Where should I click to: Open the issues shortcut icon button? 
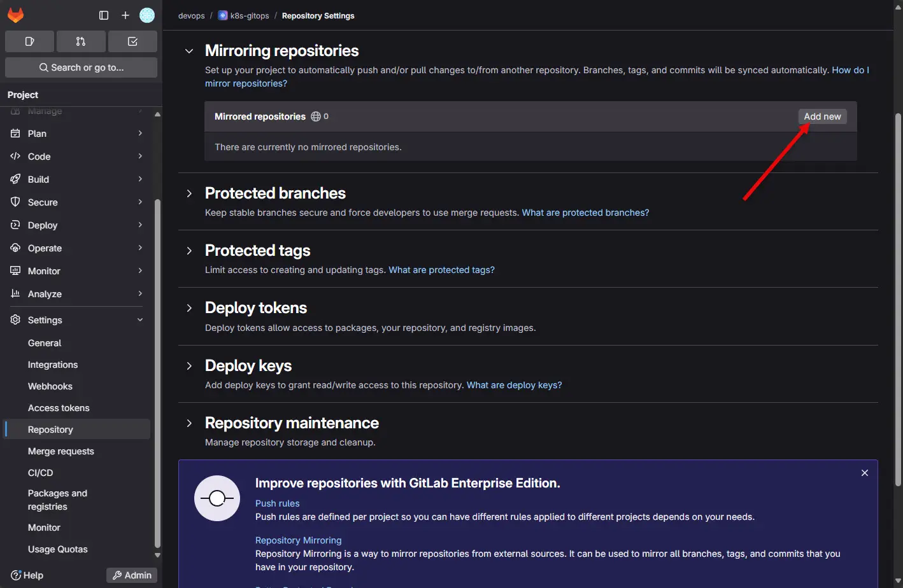tap(29, 41)
